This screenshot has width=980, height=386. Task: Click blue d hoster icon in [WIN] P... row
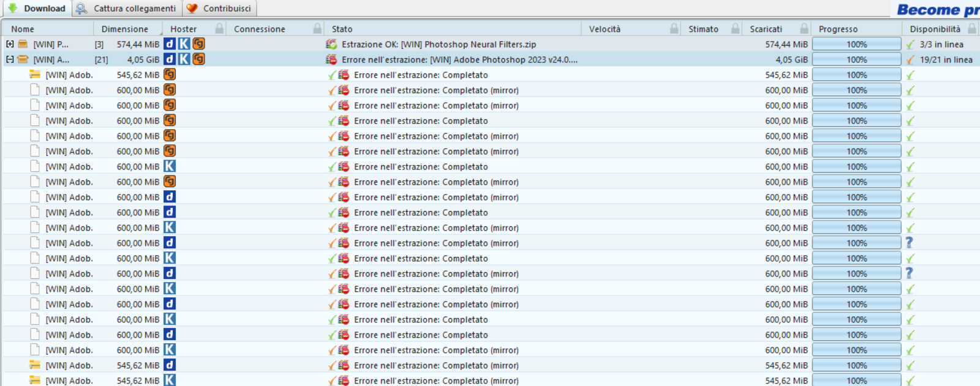[170, 44]
